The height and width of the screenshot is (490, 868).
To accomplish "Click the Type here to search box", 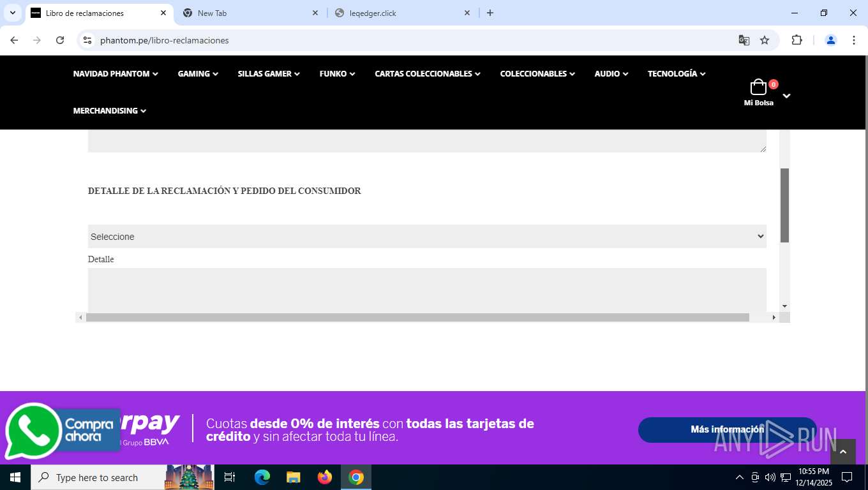I will pyautogui.click(x=123, y=477).
